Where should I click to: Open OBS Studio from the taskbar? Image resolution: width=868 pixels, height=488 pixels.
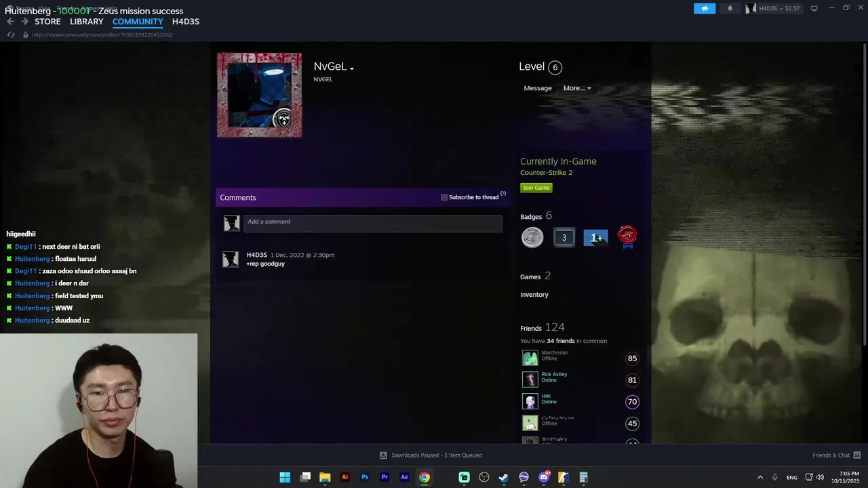(x=484, y=477)
